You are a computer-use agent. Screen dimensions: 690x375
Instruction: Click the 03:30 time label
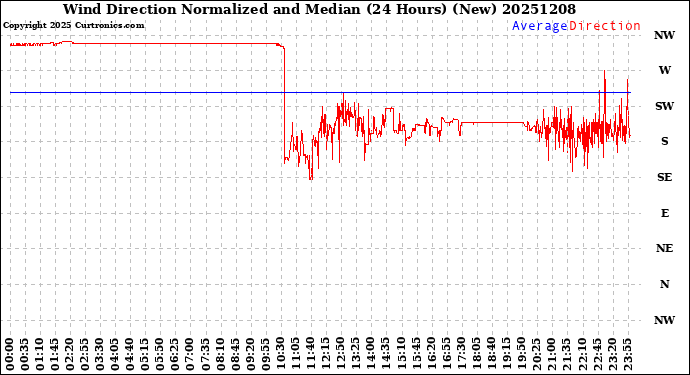pos(100,355)
